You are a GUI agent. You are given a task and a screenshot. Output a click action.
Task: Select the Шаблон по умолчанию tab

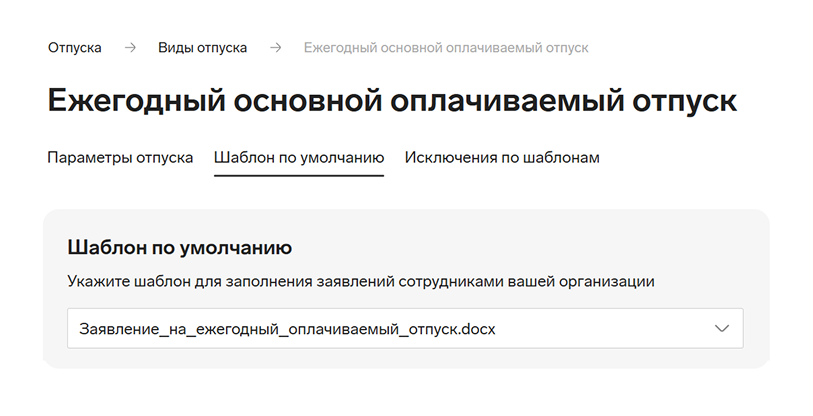(x=299, y=157)
